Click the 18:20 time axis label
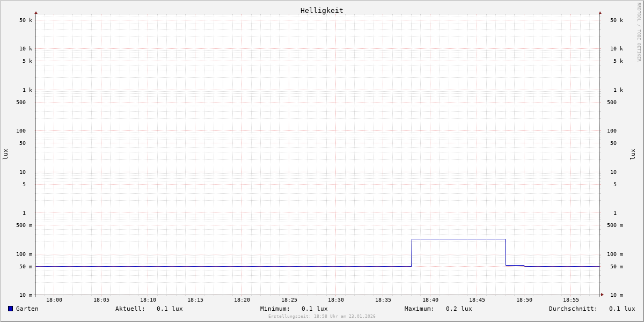Image resolution: width=644 pixels, height=322 pixels. (x=242, y=300)
